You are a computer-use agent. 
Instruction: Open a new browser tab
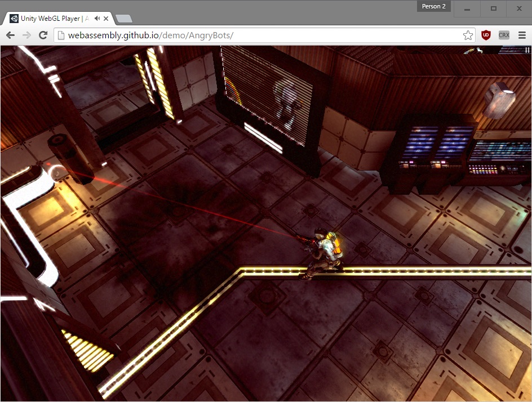[123, 19]
